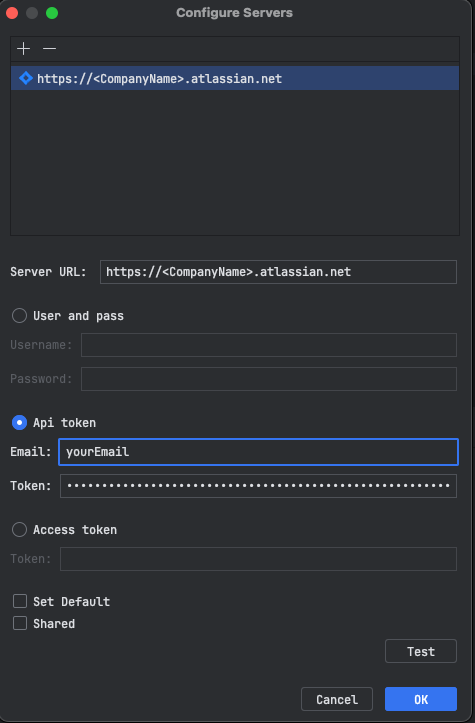Screen dimensions: 475x723
Task: Click the Jira diamond icon in the server list
Action: pyautogui.click(x=26, y=78)
